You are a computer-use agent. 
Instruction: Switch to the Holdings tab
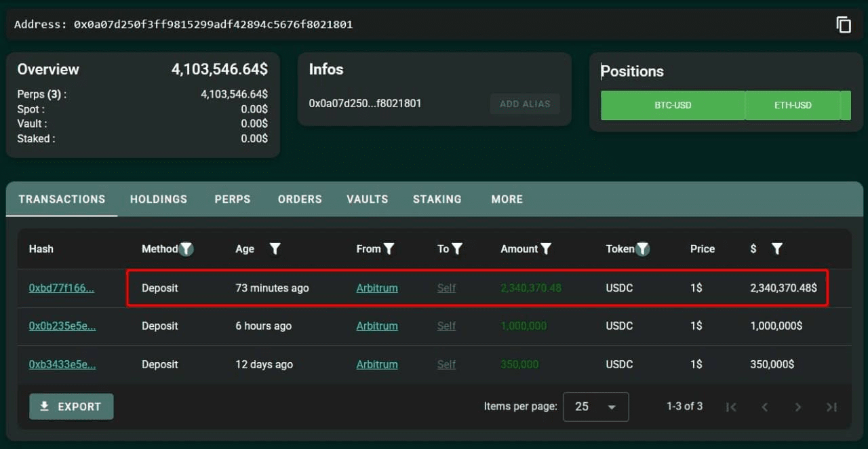[159, 199]
